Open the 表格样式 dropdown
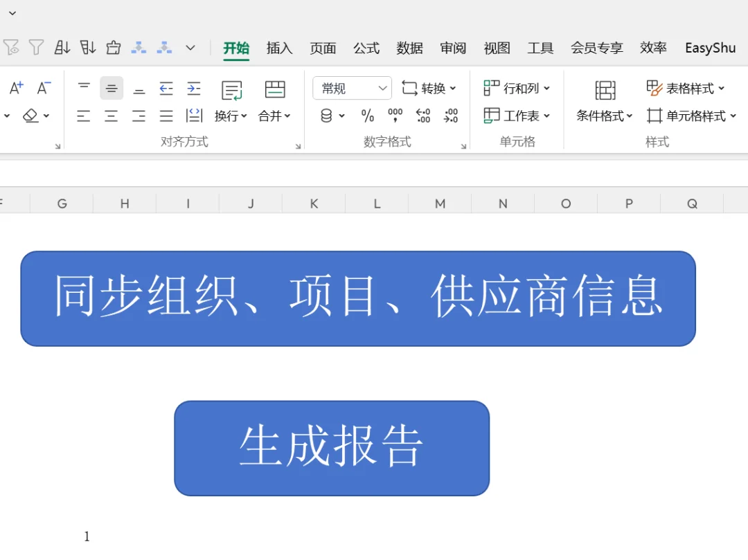The width and height of the screenshot is (748, 560). 686,88
